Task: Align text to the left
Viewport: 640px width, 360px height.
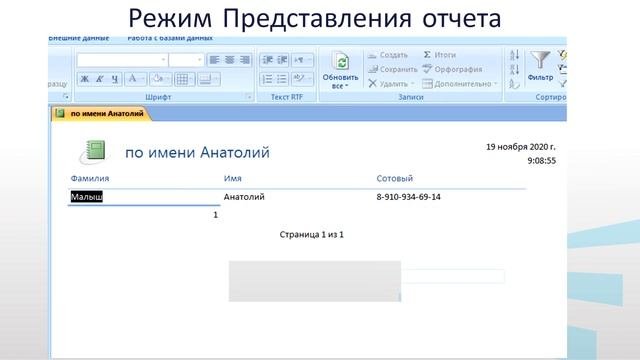Action: (x=215, y=60)
